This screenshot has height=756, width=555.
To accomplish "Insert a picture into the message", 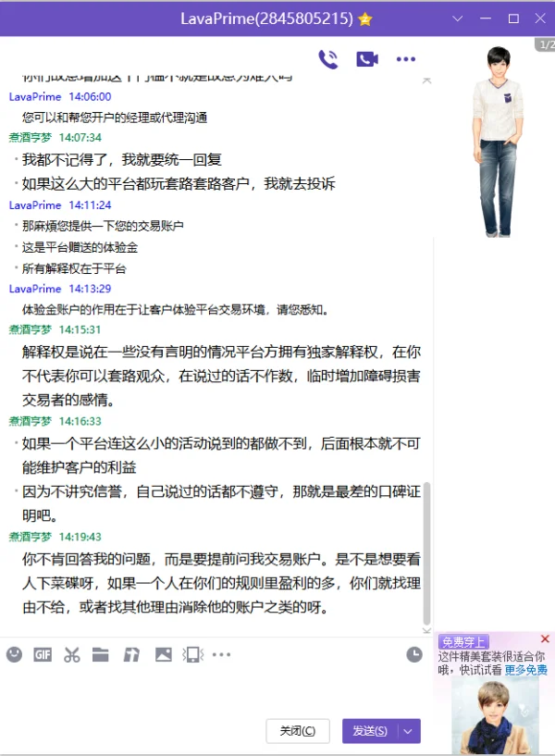I will click(x=164, y=654).
